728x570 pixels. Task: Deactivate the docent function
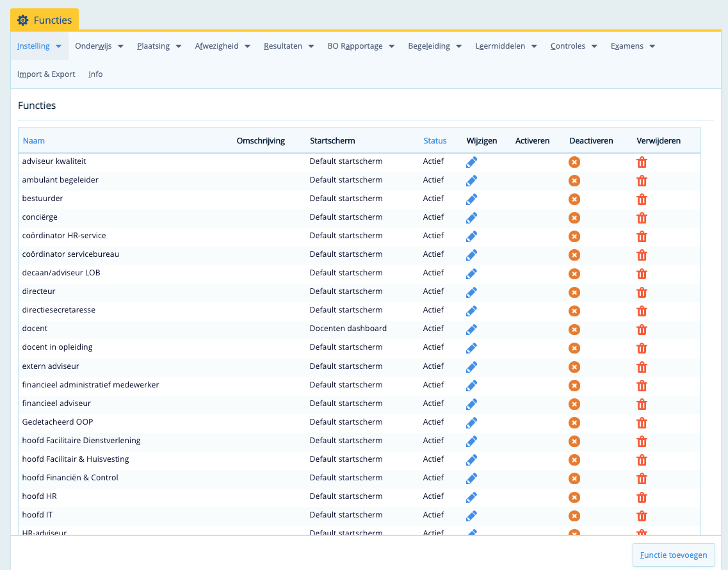574,329
